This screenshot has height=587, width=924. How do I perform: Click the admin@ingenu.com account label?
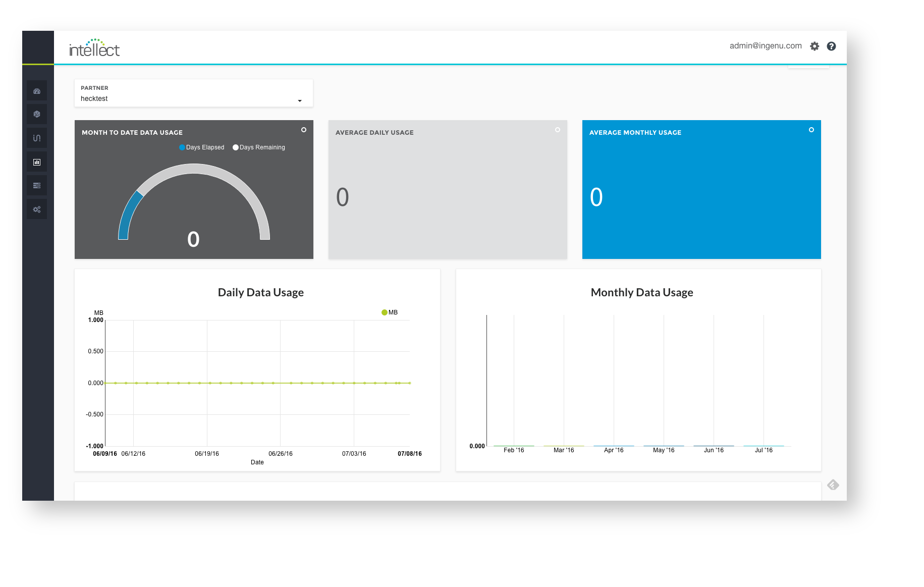(766, 46)
